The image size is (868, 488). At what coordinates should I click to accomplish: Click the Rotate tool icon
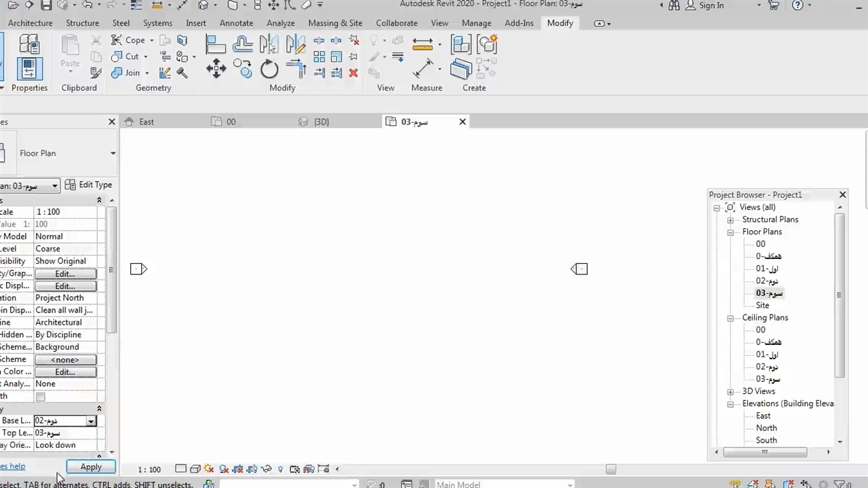pyautogui.click(x=269, y=68)
